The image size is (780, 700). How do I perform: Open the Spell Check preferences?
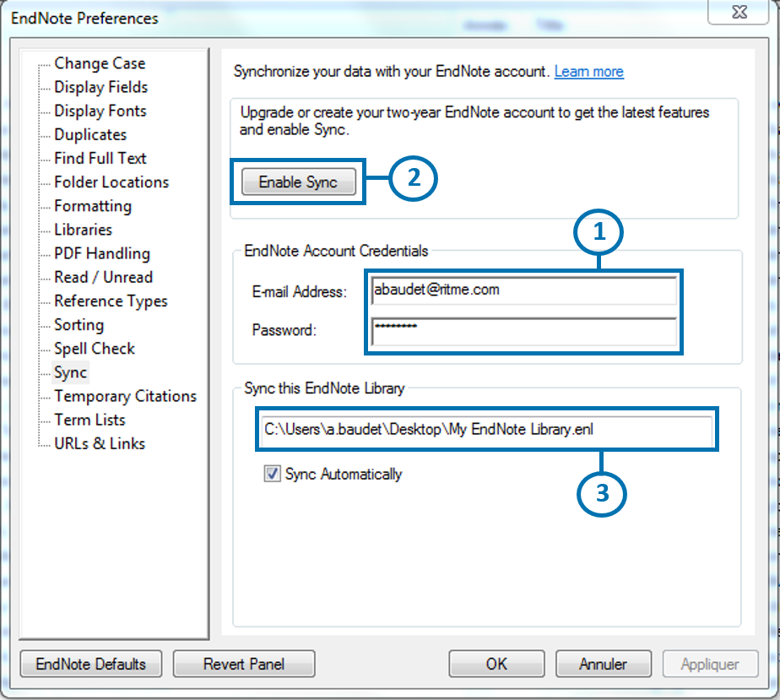[94, 348]
